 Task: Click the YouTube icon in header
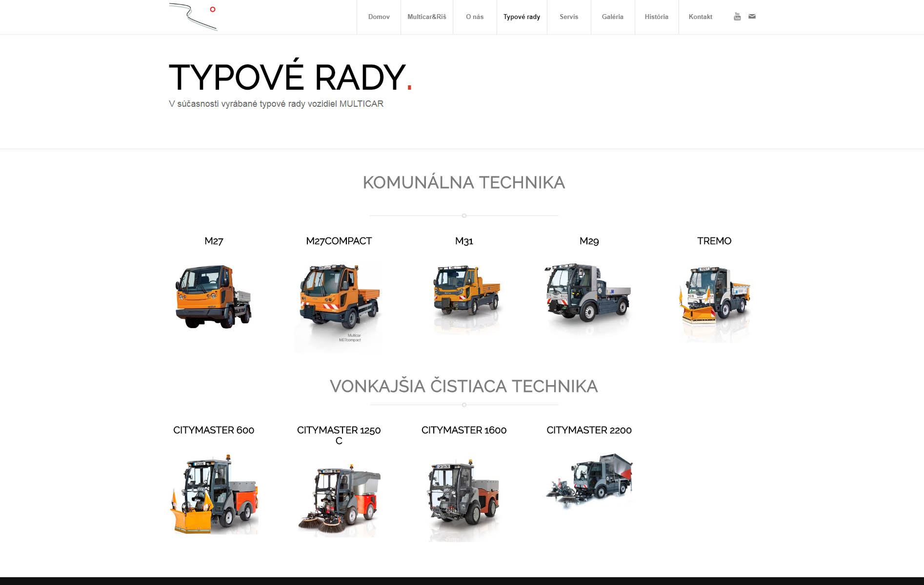tap(737, 17)
